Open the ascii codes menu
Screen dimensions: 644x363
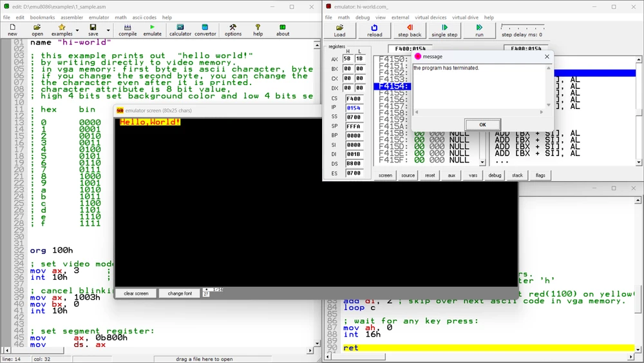click(144, 17)
